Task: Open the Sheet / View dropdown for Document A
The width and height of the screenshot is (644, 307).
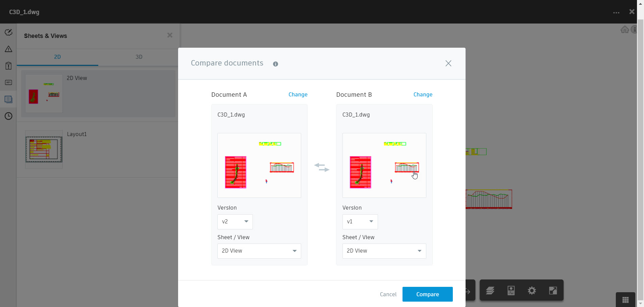Action: tap(259, 251)
